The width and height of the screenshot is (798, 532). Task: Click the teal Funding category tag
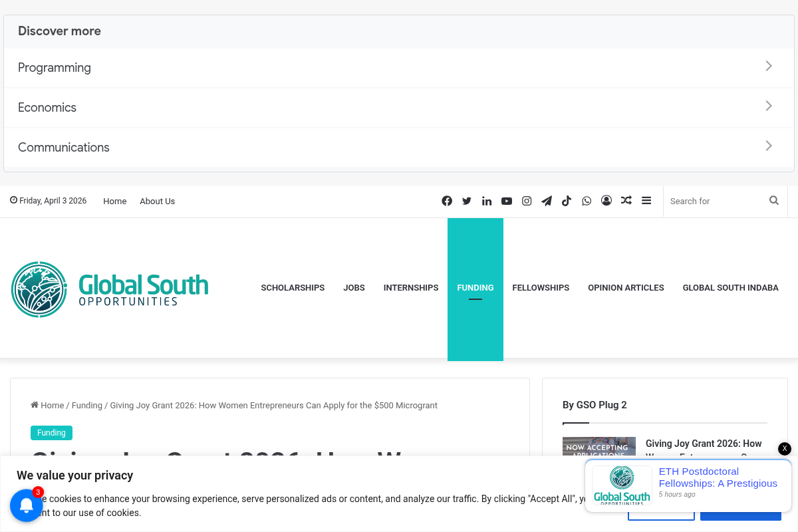(51, 433)
